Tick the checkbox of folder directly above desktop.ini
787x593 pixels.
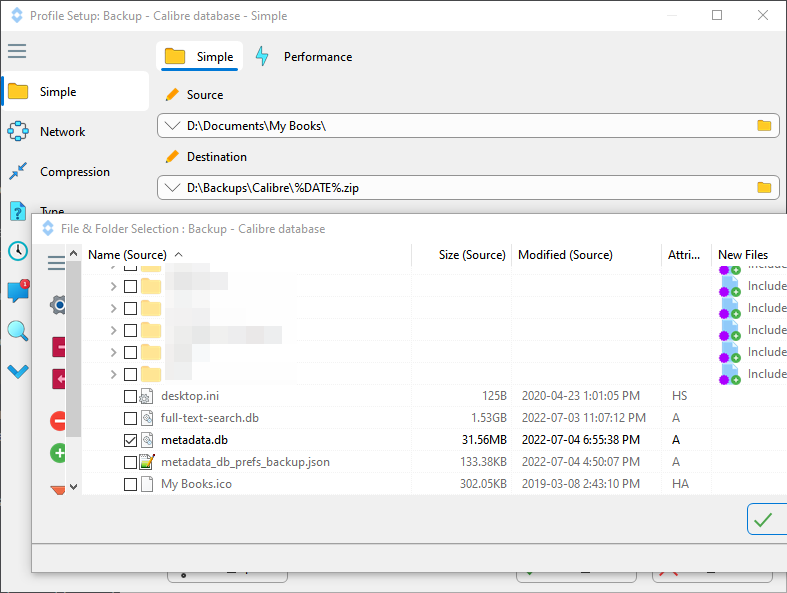[130, 374]
